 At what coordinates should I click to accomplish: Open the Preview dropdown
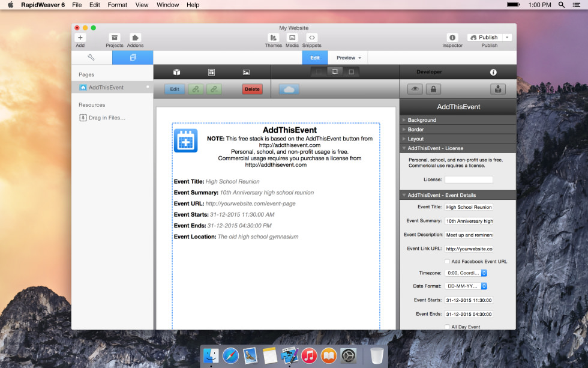point(349,58)
